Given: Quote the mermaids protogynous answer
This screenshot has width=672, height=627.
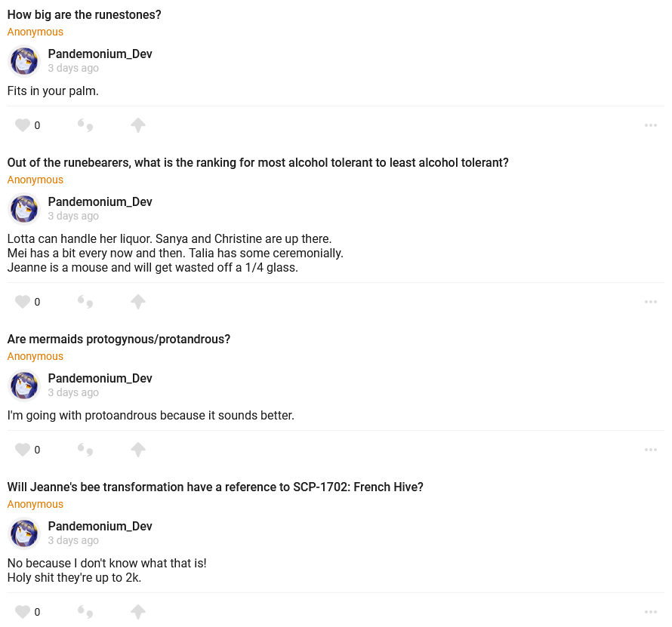Looking at the screenshot, I should coord(85,450).
